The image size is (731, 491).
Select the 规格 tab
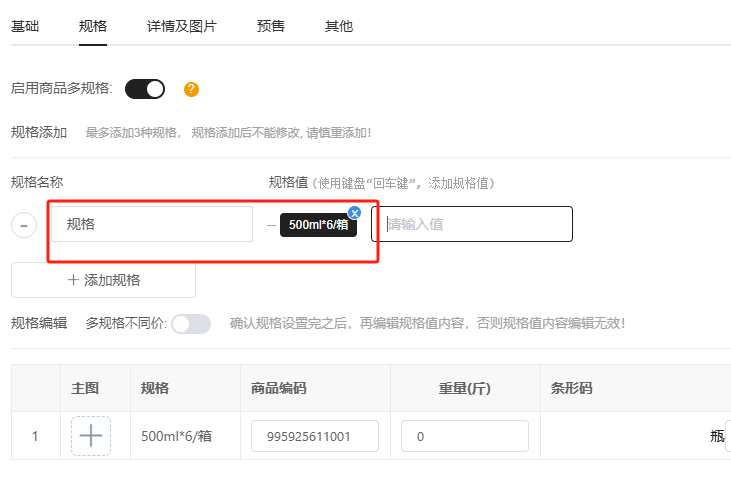pos(93,26)
